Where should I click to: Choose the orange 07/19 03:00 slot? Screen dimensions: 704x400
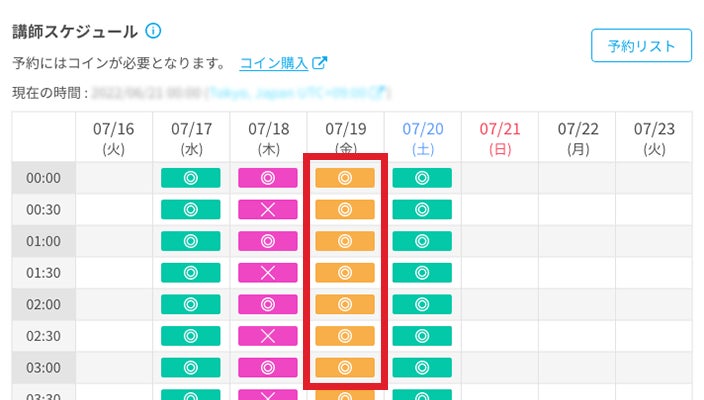[344, 367]
